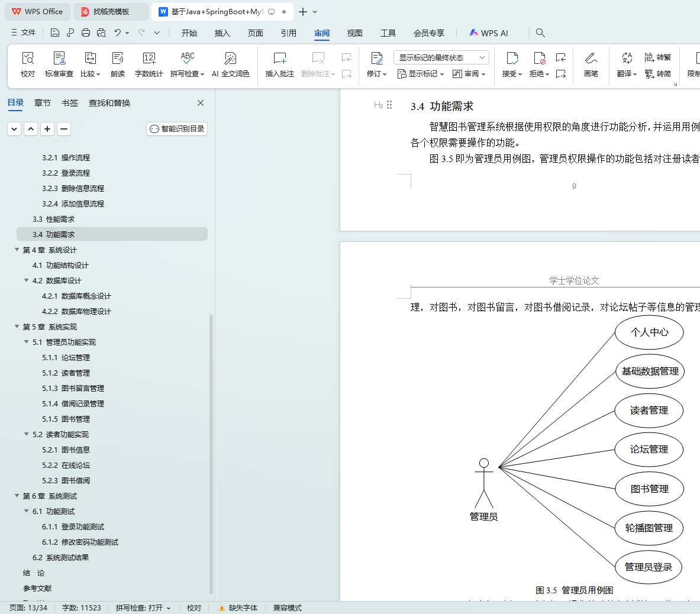Close the navigation pane
Screen dimensions: 700x614
click(201, 103)
